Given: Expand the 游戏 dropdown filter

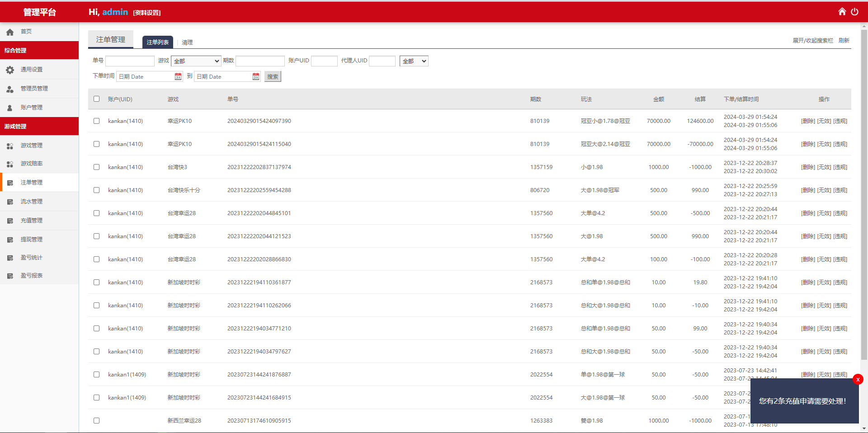Looking at the screenshot, I should tap(196, 61).
